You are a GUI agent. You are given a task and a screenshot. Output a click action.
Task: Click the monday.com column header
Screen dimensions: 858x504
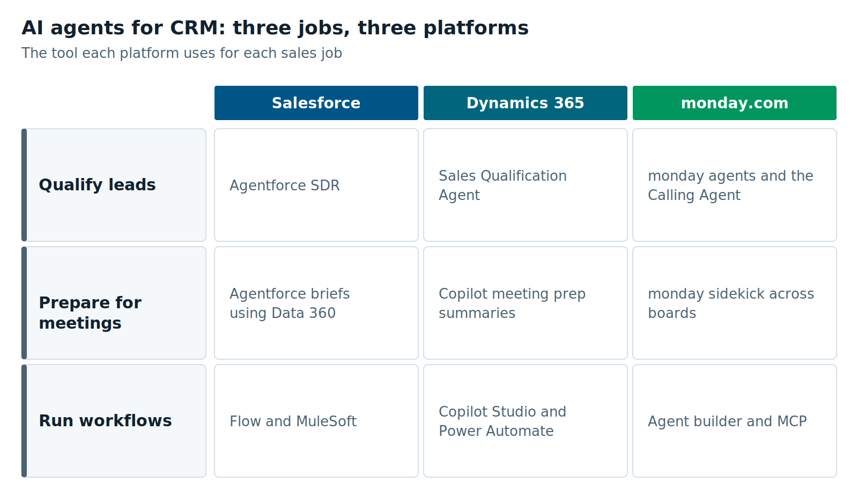(735, 103)
